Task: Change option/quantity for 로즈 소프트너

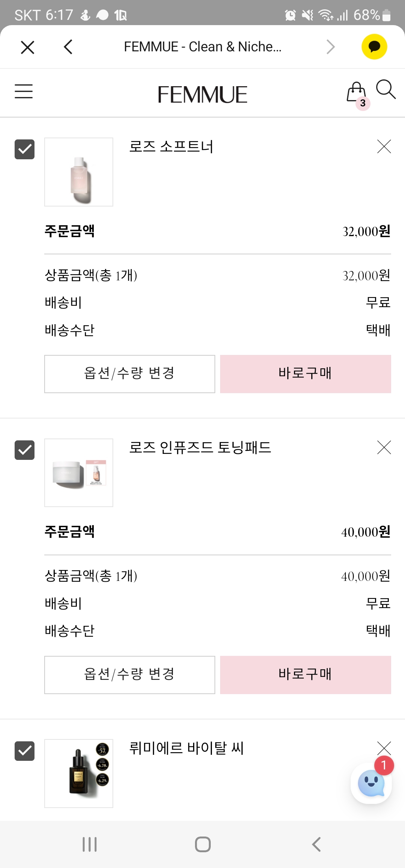Action: pyautogui.click(x=130, y=374)
